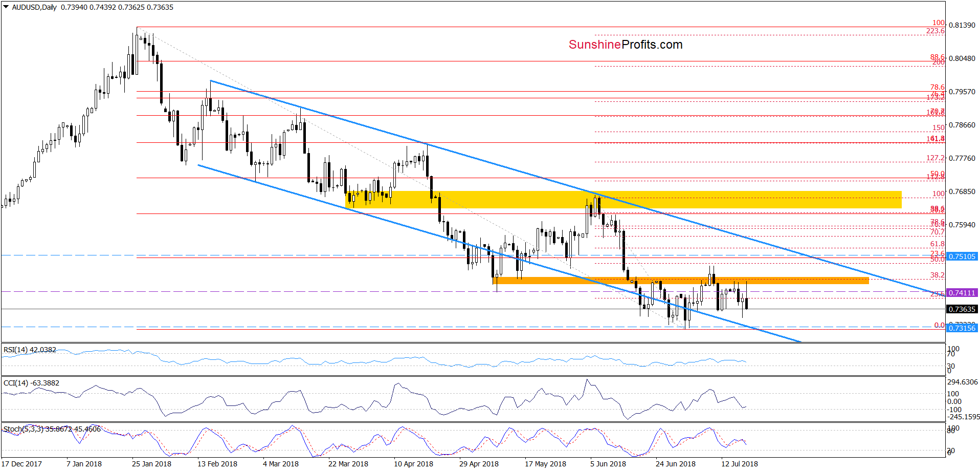Click the 0.79570 price axis value
The image size is (980, 471).
962,92
